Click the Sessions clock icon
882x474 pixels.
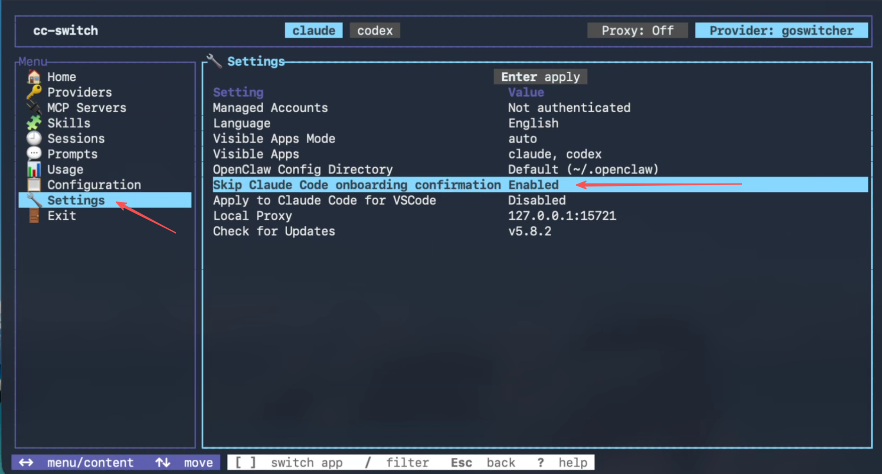[x=34, y=138]
